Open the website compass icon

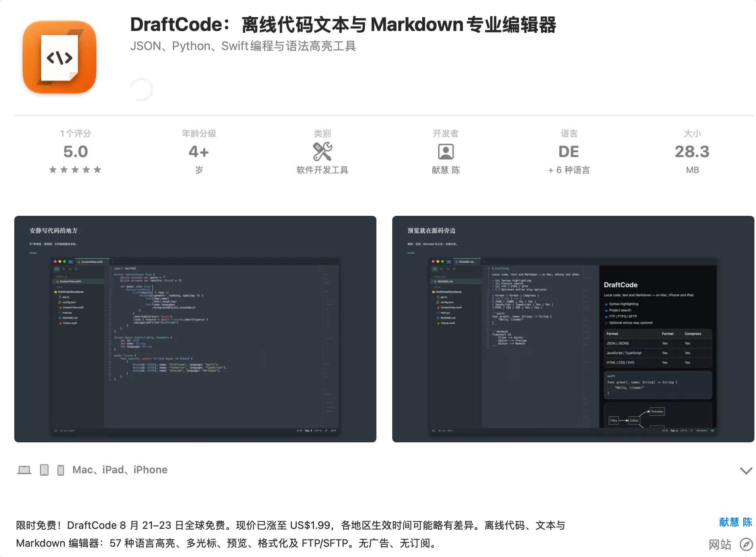click(x=746, y=544)
